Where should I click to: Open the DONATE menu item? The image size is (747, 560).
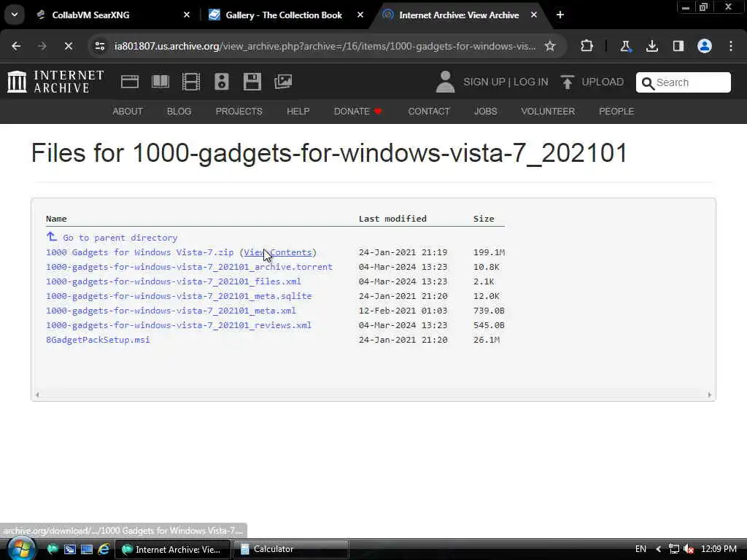pyautogui.click(x=357, y=112)
